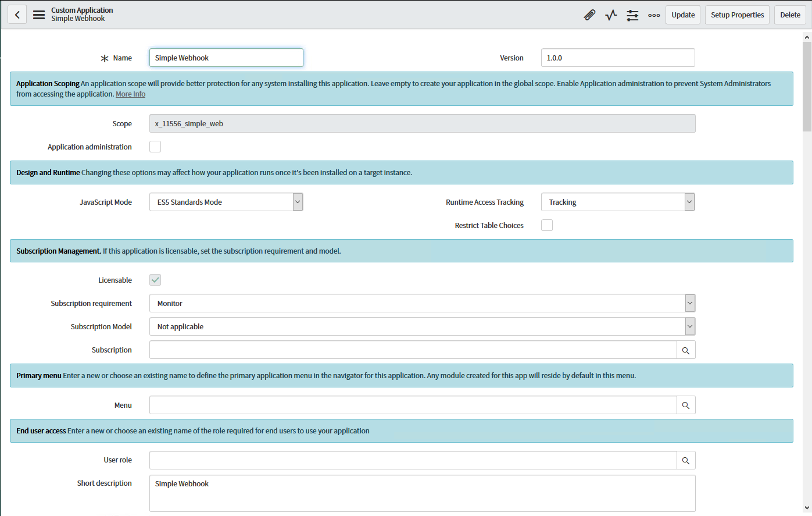Open the activity stream icon

(611, 15)
